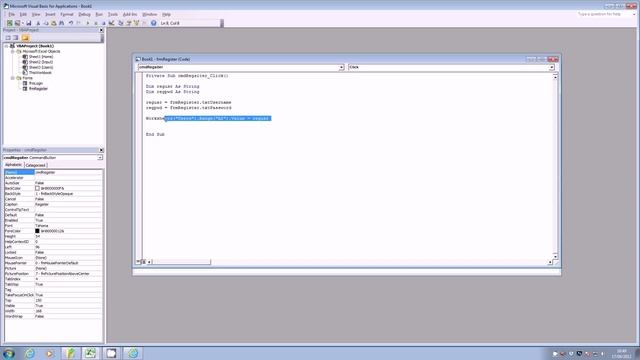Image resolution: width=640 pixels, height=360 pixels.
Task: Click the Copy icon in the toolbar
Action: [x=46, y=23]
